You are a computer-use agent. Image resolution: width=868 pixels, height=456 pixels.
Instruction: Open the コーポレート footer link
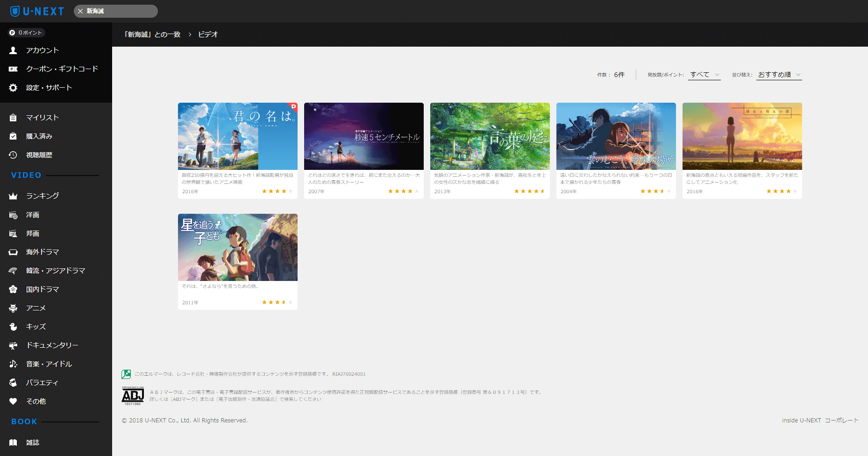842,421
